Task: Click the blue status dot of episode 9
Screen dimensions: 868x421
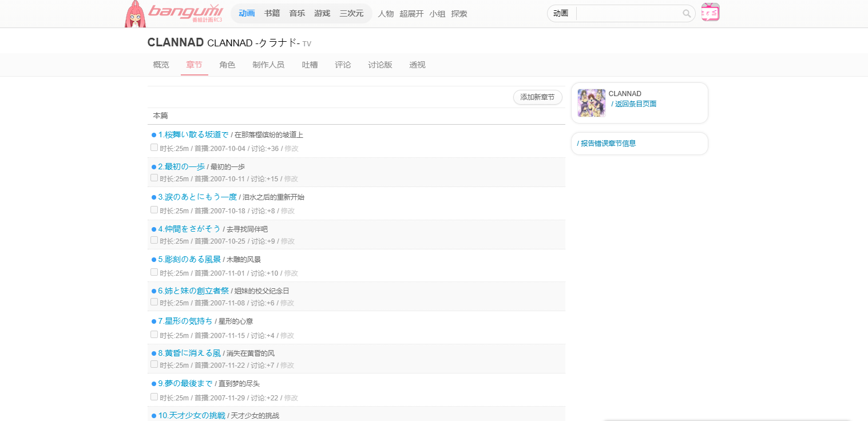Action: [154, 384]
